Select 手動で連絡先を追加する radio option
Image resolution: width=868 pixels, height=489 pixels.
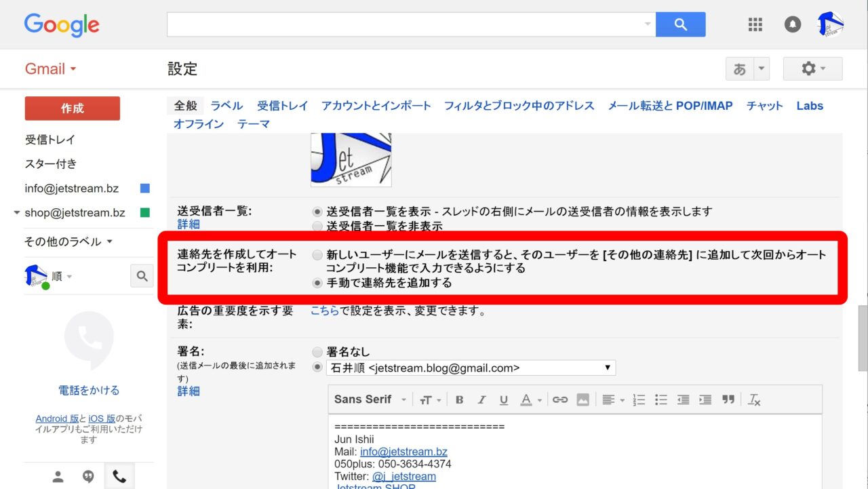[317, 283]
